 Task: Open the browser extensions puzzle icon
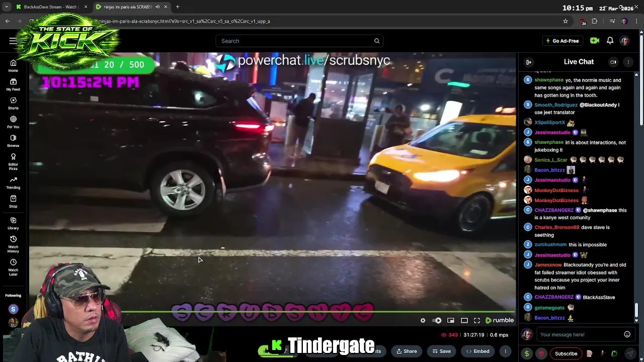click(x=595, y=21)
